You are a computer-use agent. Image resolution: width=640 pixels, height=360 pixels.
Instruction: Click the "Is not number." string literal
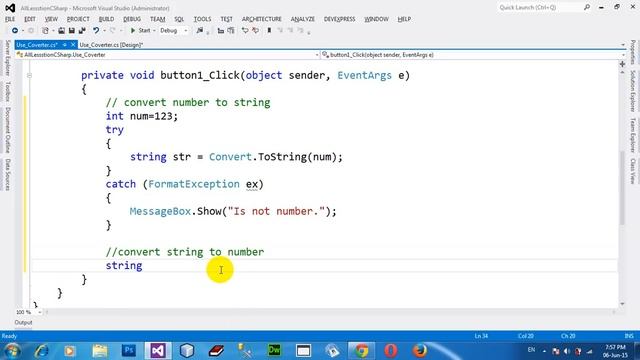tap(276, 211)
